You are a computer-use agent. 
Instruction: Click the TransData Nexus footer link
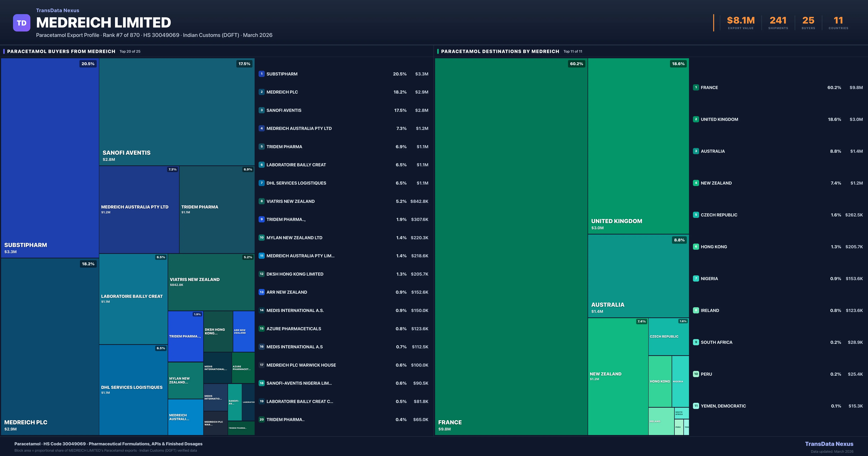tap(829, 444)
